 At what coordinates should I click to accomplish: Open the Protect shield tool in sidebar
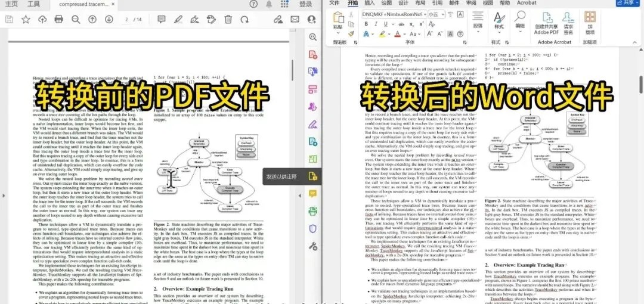(313, 229)
